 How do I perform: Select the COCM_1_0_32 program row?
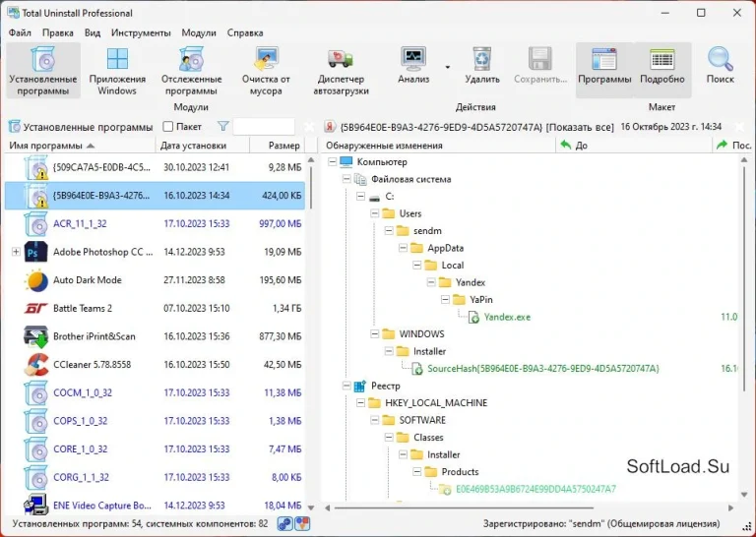tap(155, 392)
